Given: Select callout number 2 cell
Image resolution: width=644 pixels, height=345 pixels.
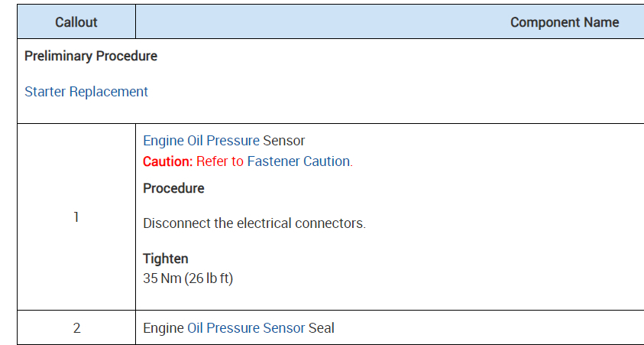Looking at the screenshot, I should coord(76,328).
